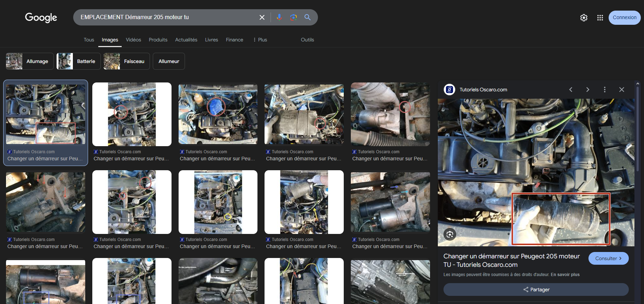This screenshot has height=304, width=644.
Task: Open quick settings gear icon
Action: [x=584, y=18]
